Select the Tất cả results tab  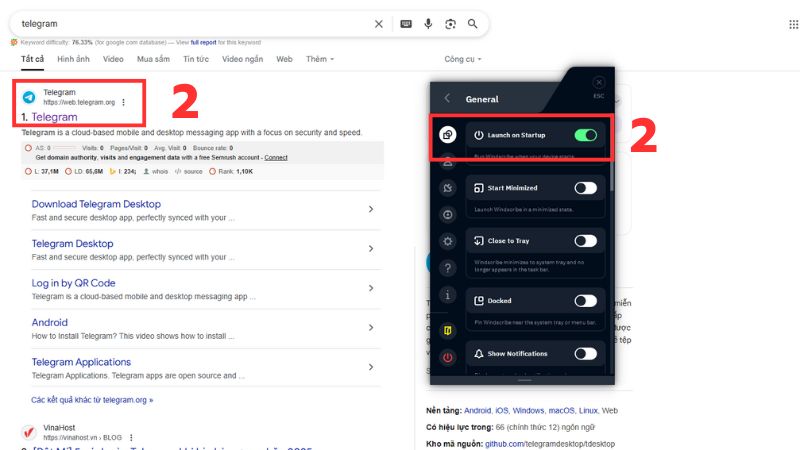click(32, 59)
